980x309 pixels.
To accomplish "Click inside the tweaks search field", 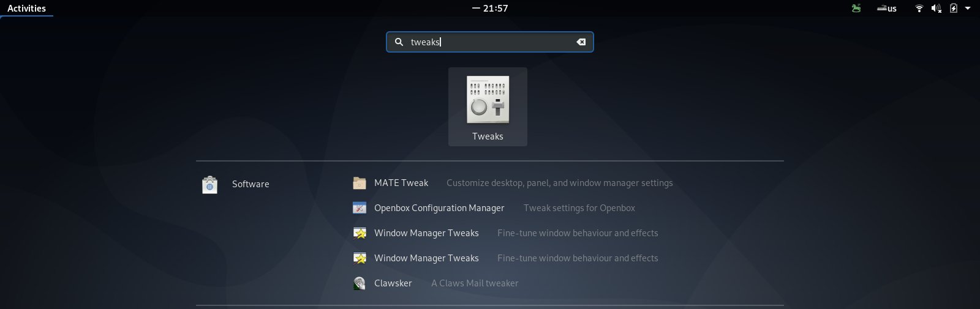I will pos(490,42).
